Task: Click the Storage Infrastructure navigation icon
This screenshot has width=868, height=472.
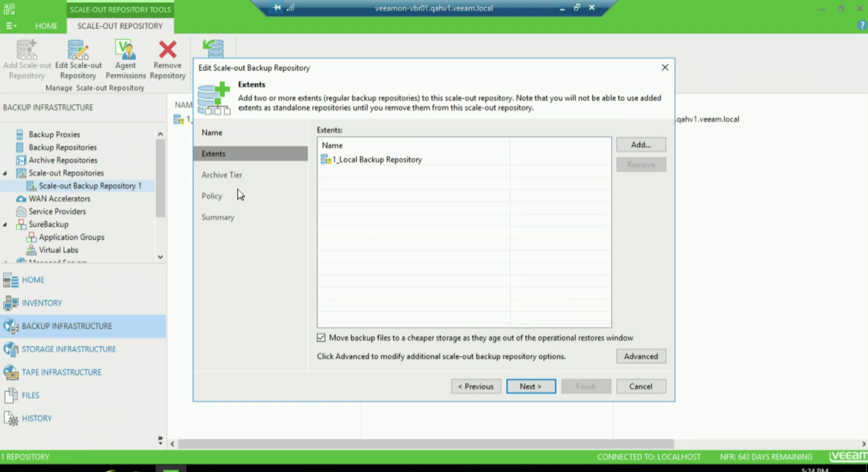Action: 11,349
